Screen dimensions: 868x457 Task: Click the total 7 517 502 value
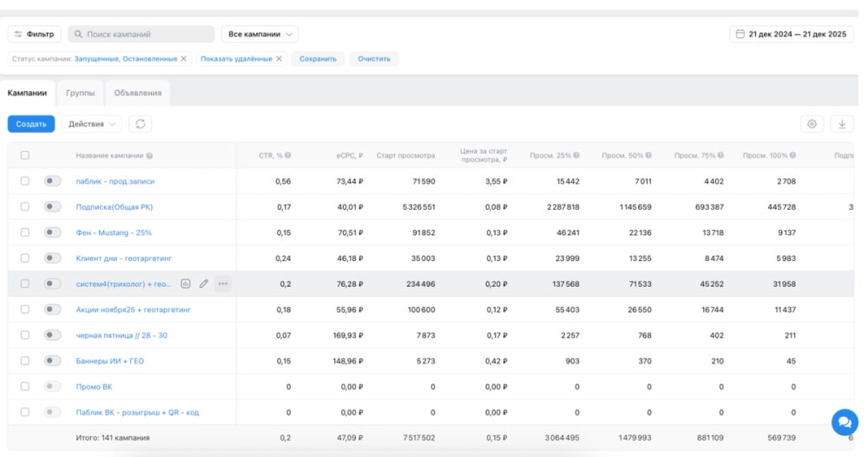point(419,438)
